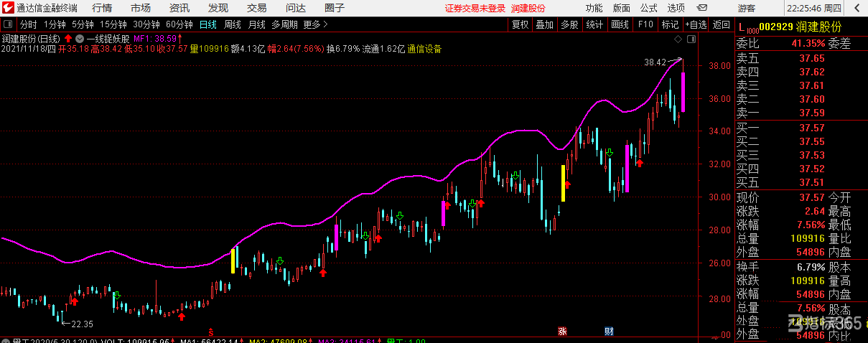Click the 委比 value 41.35%
Viewport: 868px width, 343px height.
click(x=808, y=43)
